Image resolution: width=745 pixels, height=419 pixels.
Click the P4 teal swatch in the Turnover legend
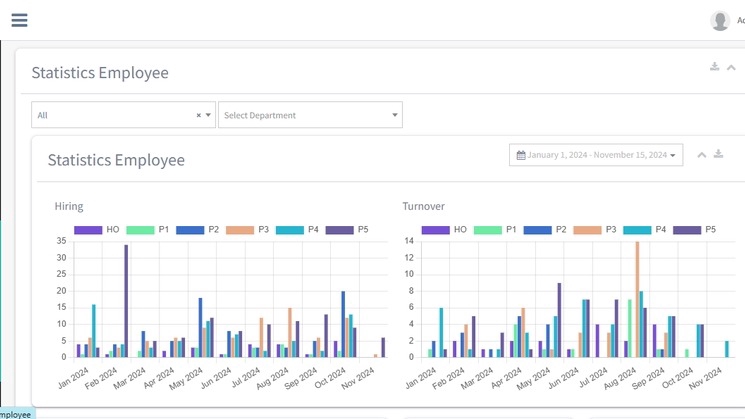coord(638,229)
